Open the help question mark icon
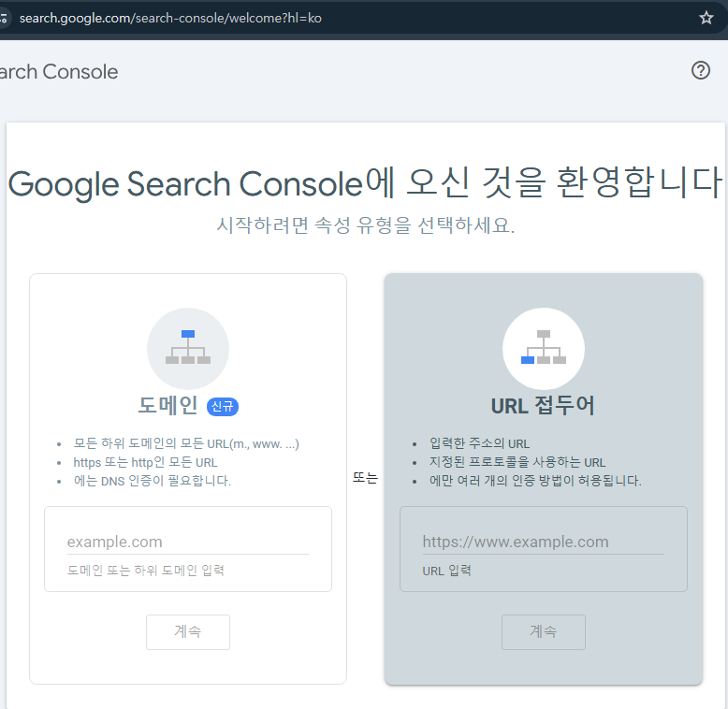Viewport: 728px width, 709px height. click(700, 70)
